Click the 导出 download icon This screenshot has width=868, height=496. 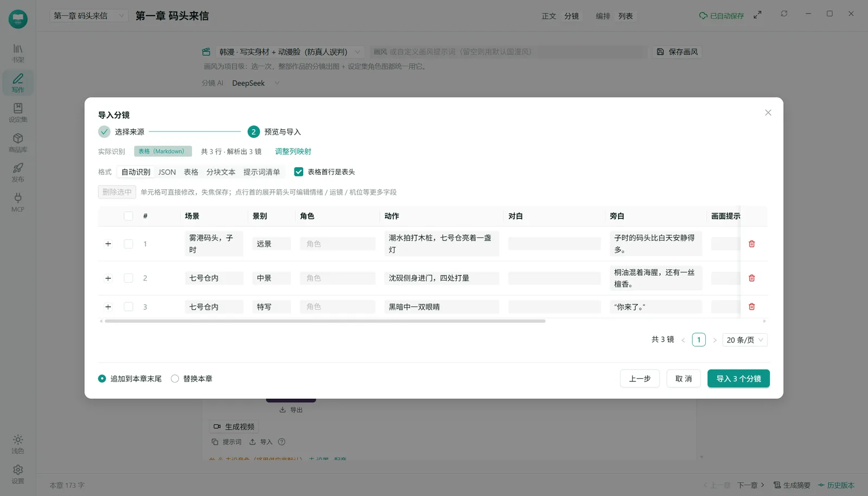pos(283,410)
